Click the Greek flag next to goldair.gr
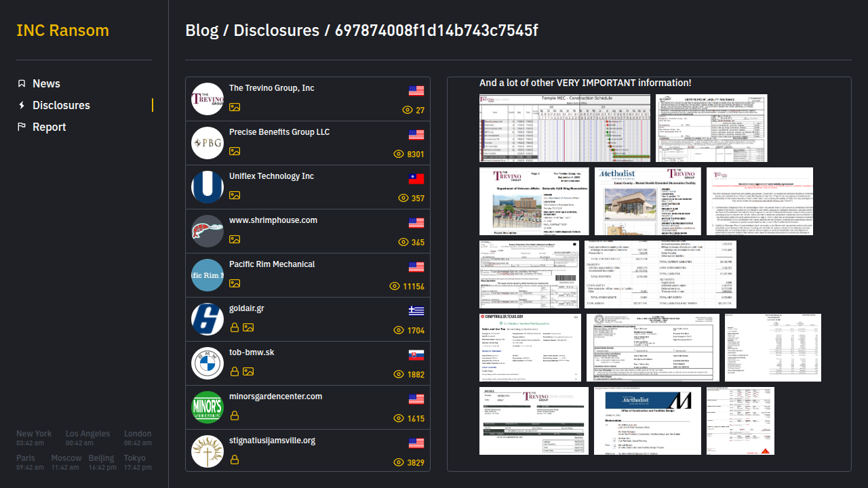 click(x=416, y=311)
